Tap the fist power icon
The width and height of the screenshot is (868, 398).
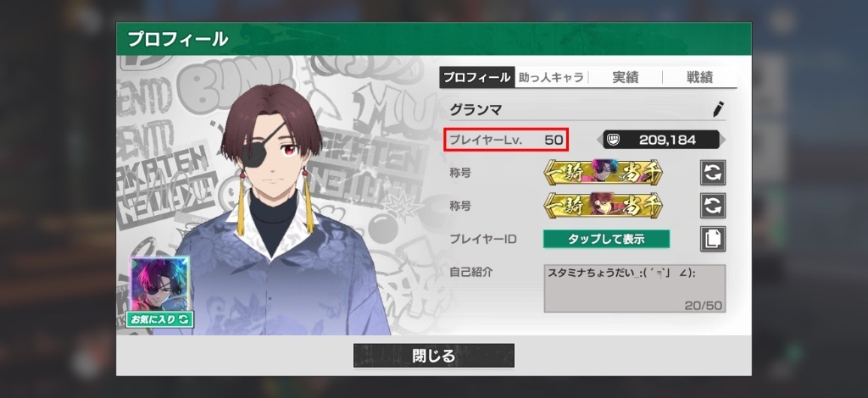[612, 140]
